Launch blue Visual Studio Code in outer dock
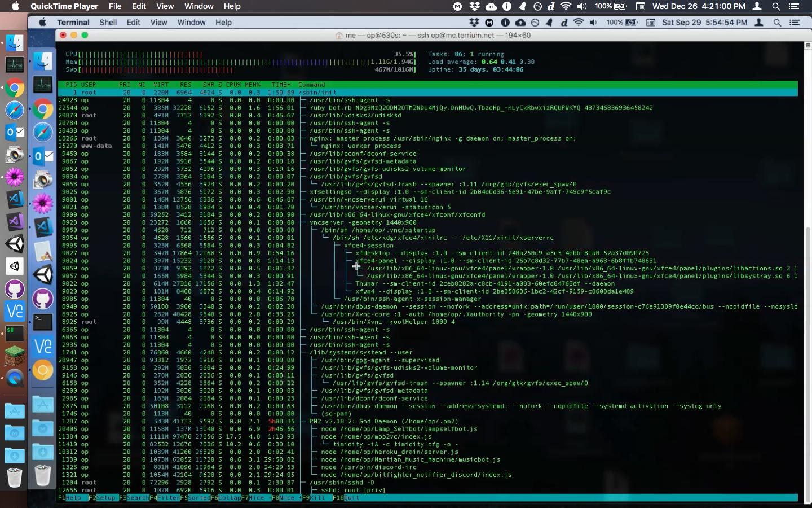The height and width of the screenshot is (508, 812). click(x=14, y=199)
